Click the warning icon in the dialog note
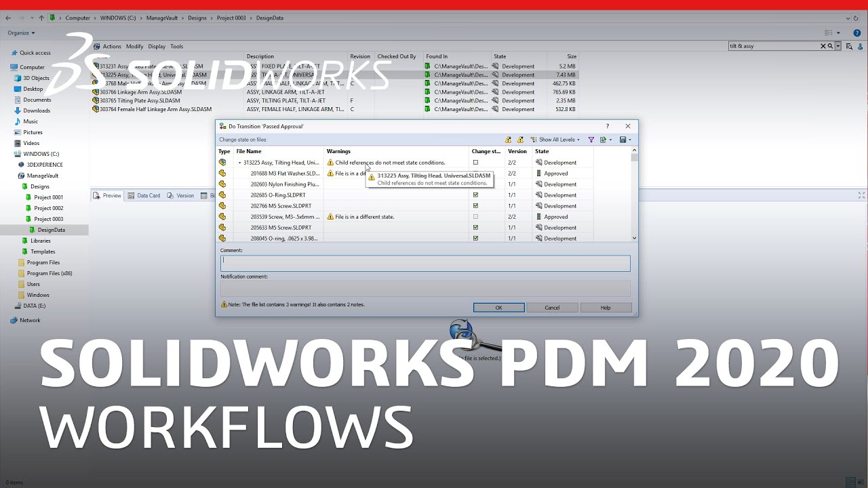 tap(224, 305)
